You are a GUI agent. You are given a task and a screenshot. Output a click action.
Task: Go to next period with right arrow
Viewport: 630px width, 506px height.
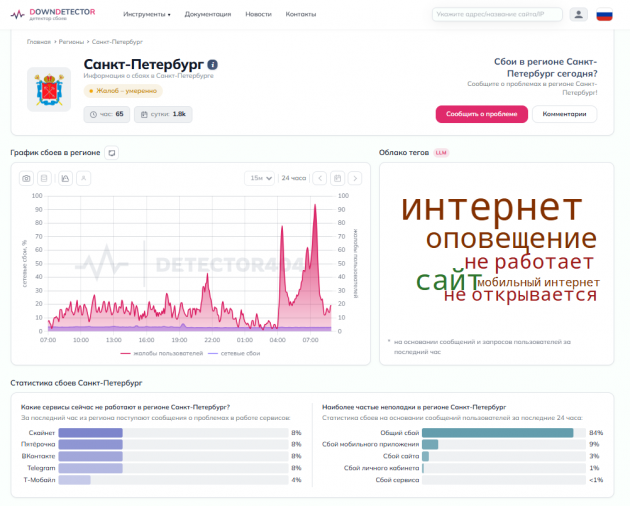[355, 178]
